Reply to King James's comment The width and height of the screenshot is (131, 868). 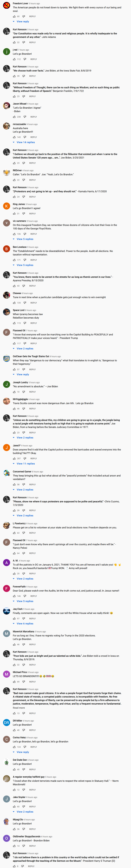click(x=32, y=214)
